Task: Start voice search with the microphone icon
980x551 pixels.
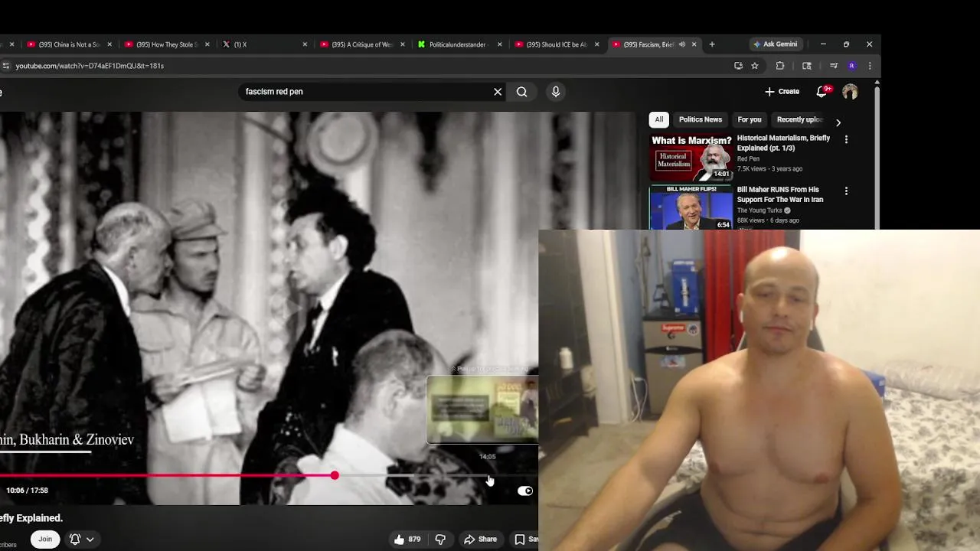Action: [x=556, y=92]
